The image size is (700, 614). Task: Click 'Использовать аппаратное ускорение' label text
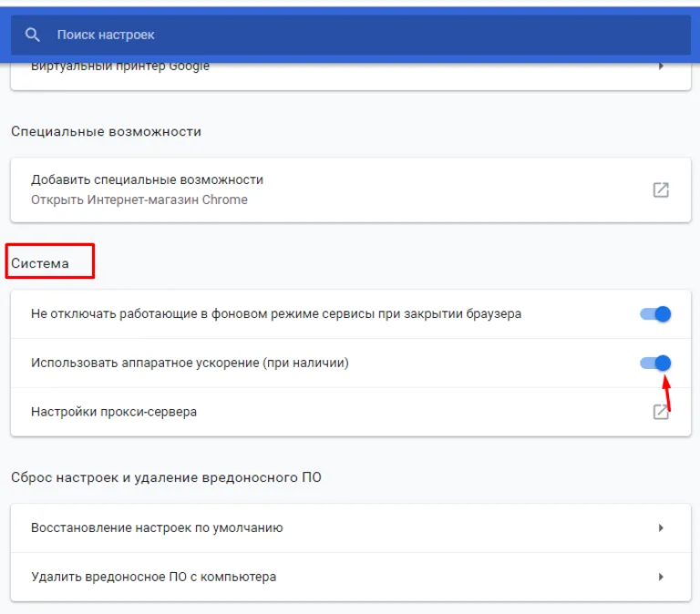point(190,363)
